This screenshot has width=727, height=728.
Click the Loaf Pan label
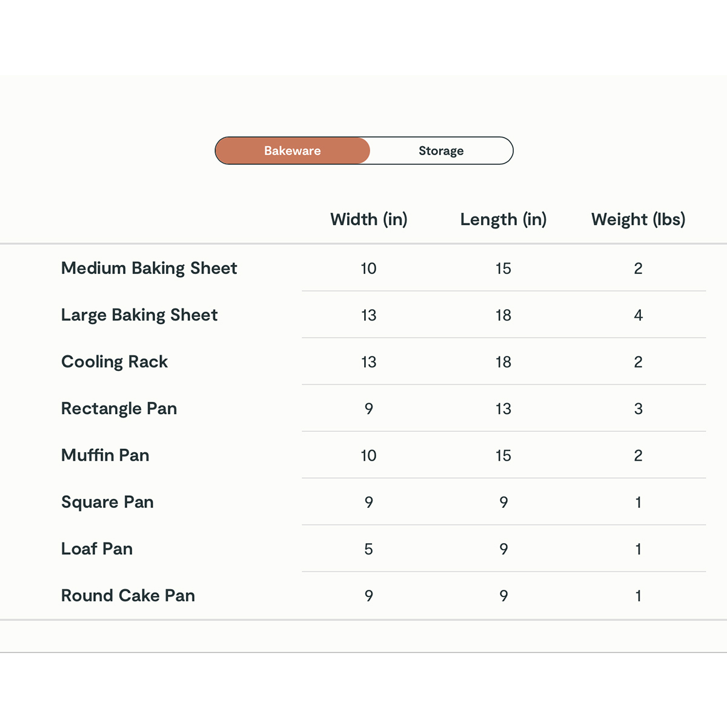pos(97,549)
